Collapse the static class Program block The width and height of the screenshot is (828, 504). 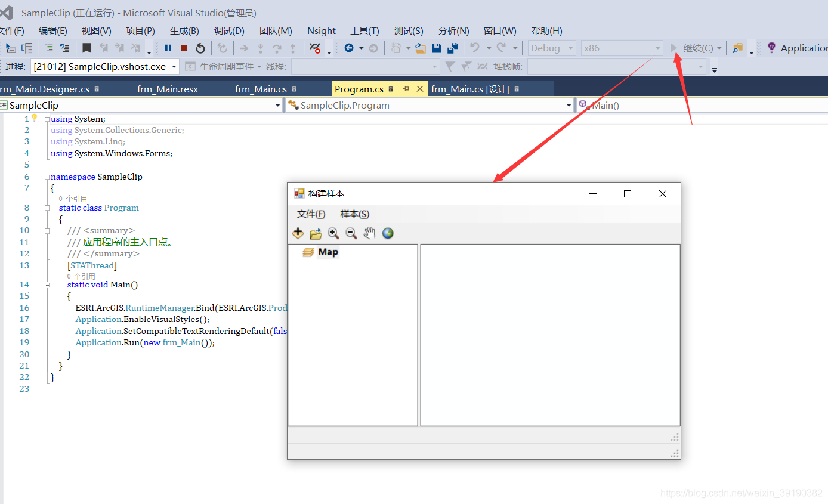point(47,208)
